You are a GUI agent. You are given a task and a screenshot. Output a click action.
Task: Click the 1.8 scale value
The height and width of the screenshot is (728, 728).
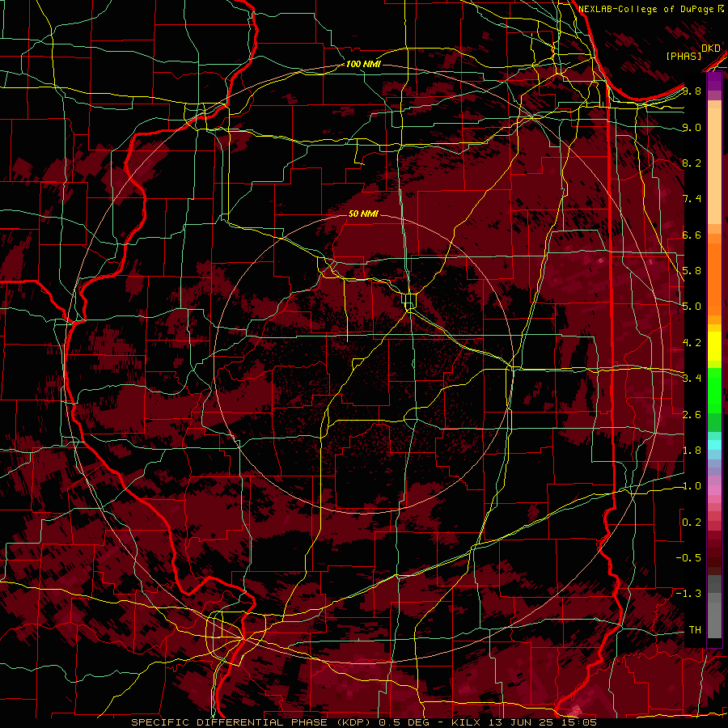click(x=692, y=451)
